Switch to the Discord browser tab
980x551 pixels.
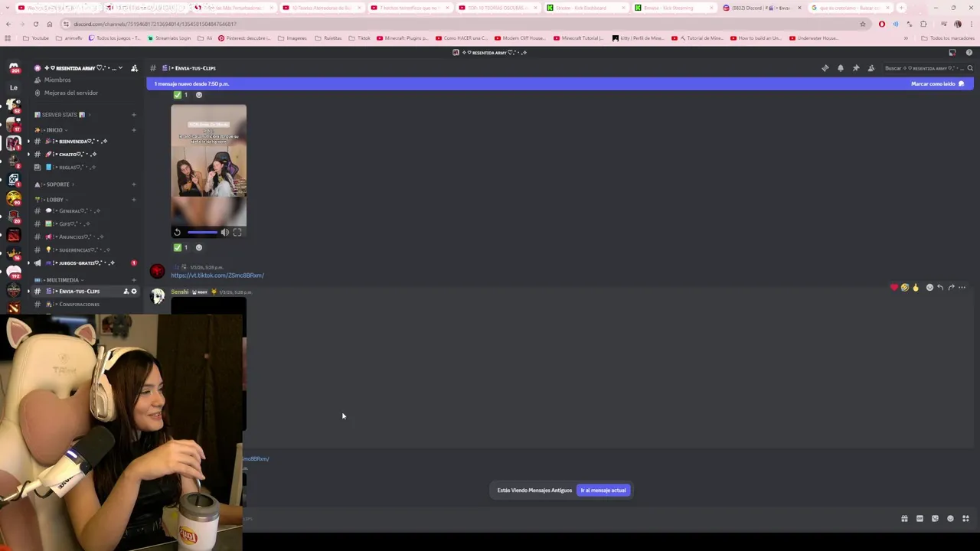tap(761, 8)
